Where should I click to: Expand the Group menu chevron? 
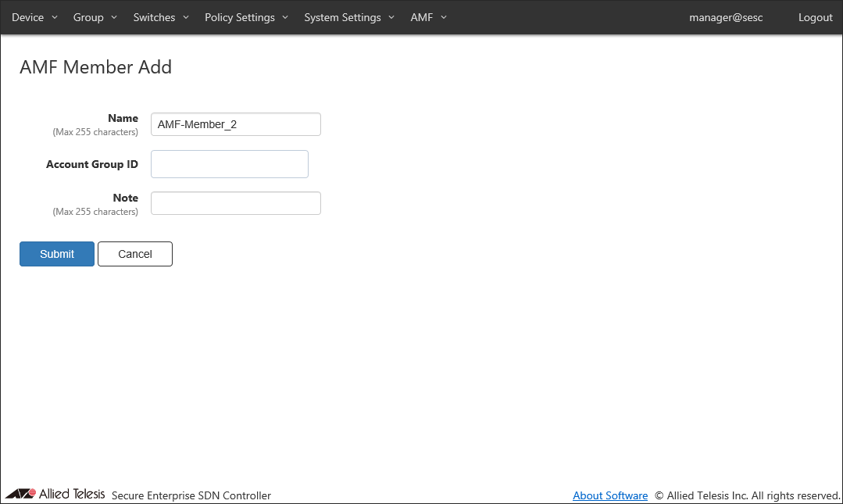(x=114, y=17)
